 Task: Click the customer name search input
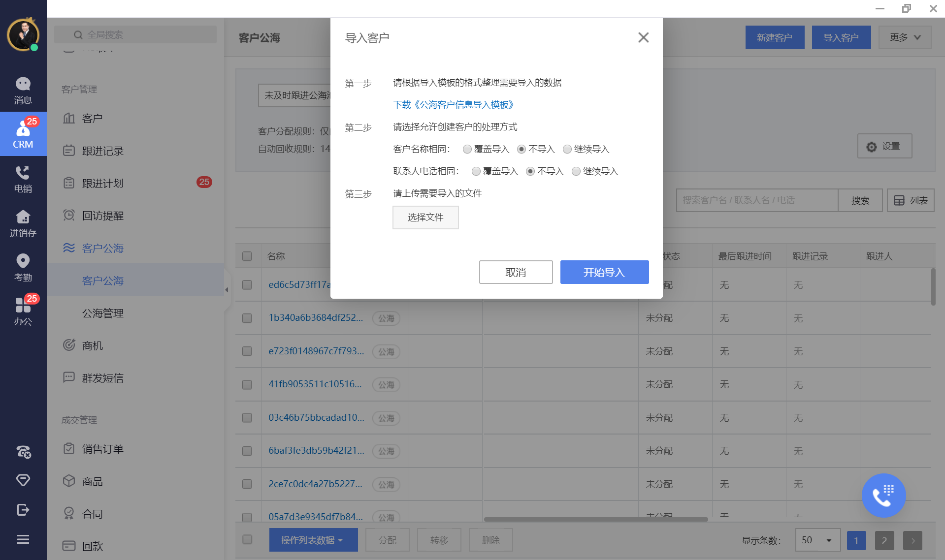[x=757, y=200]
